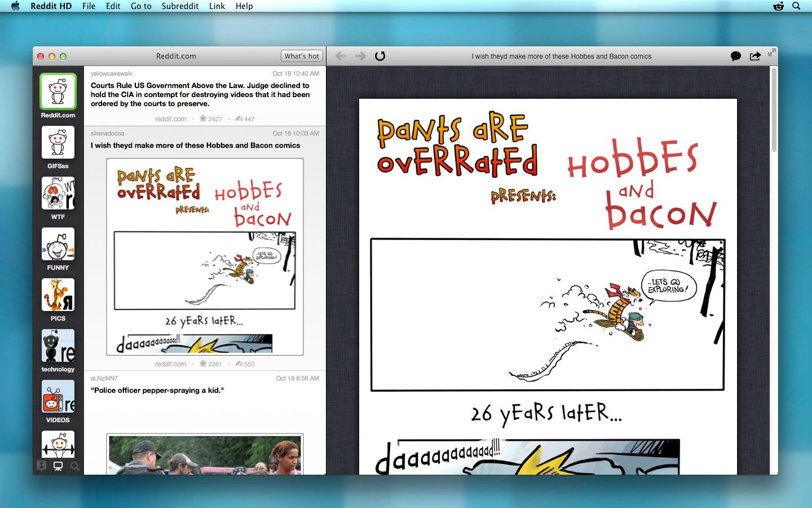Select the technology subreddit icon
This screenshot has height=508, width=812.
(58, 345)
